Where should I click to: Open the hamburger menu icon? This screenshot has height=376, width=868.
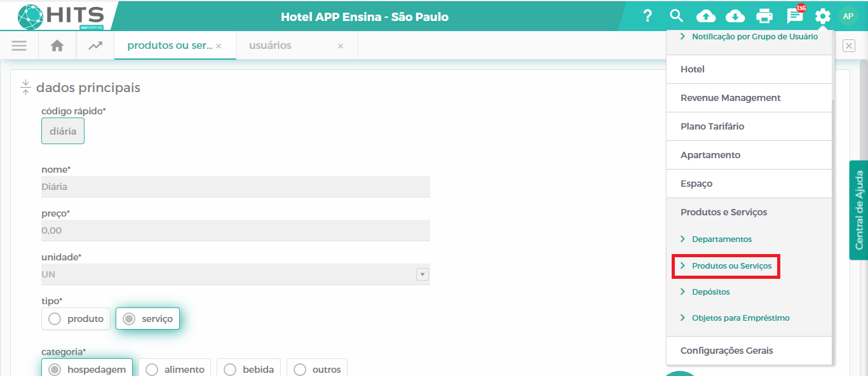point(19,46)
